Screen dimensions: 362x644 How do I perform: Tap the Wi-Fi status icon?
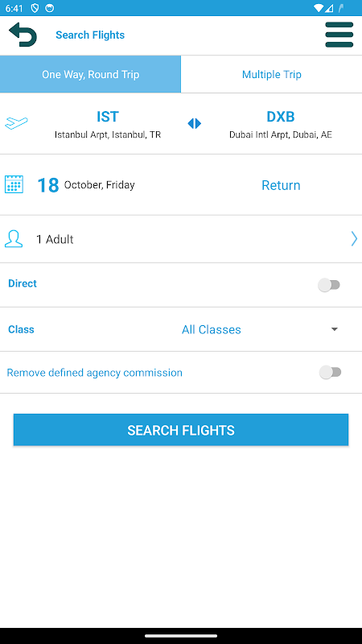click(x=318, y=8)
